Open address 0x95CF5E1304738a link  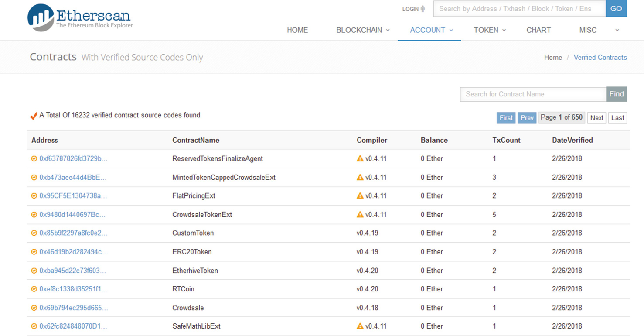click(x=73, y=195)
